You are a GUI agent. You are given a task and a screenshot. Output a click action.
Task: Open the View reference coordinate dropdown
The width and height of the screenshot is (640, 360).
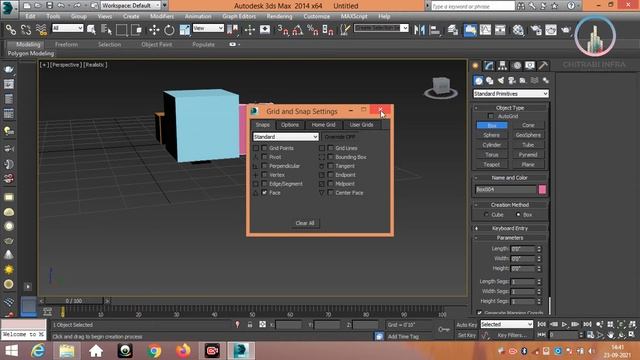(x=208, y=28)
